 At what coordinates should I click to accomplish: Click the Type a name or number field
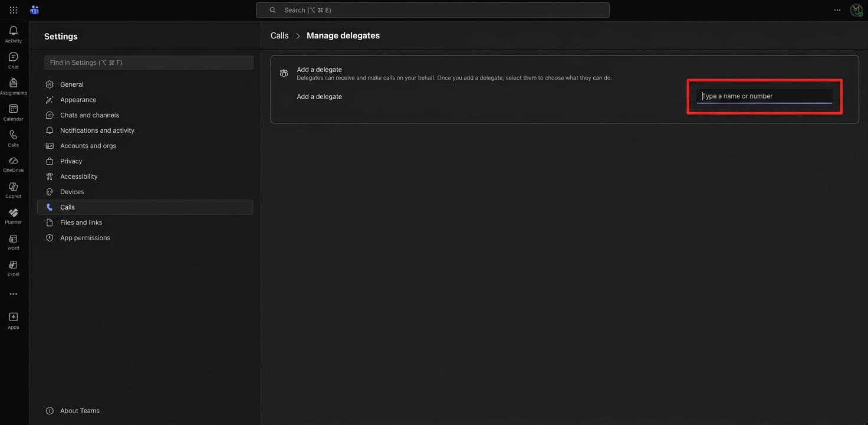click(764, 96)
